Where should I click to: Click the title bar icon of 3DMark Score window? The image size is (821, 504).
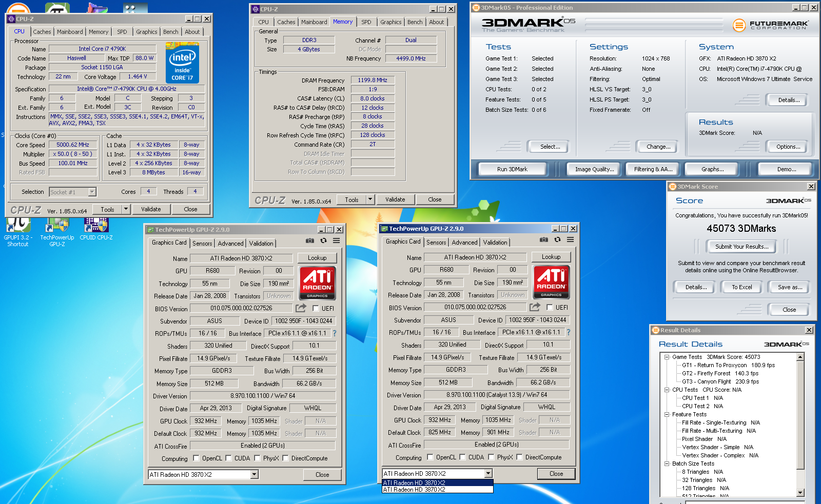point(672,187)
